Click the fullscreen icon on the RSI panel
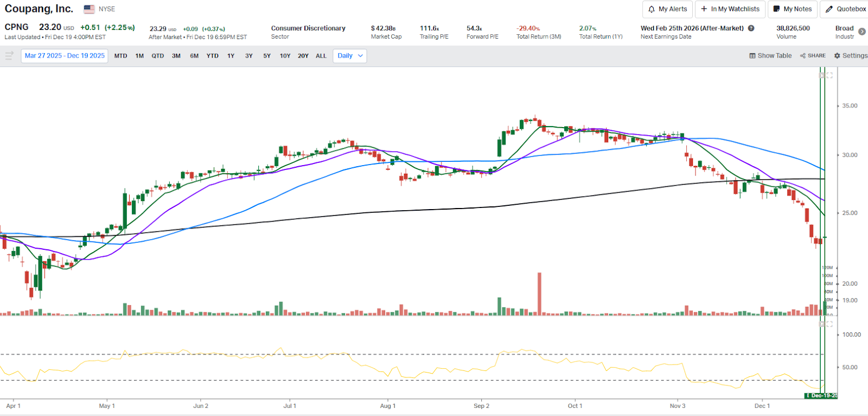Viewport: 868px width, 416px height. tap(829, 324)
